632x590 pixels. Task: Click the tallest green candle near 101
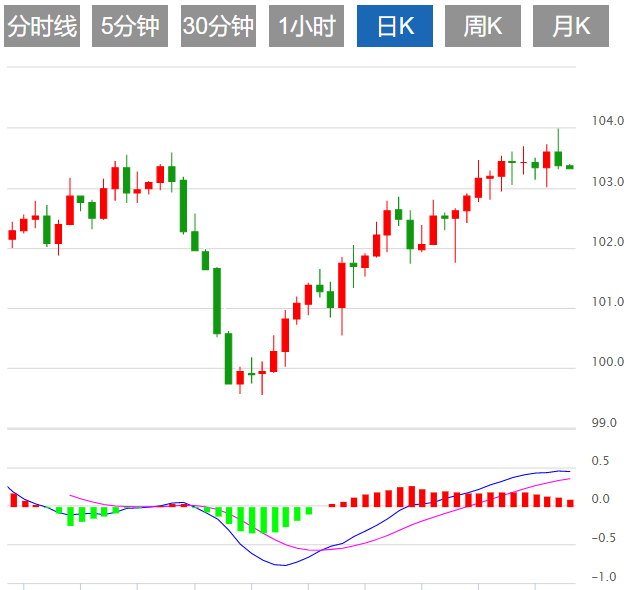pos(217,301)
